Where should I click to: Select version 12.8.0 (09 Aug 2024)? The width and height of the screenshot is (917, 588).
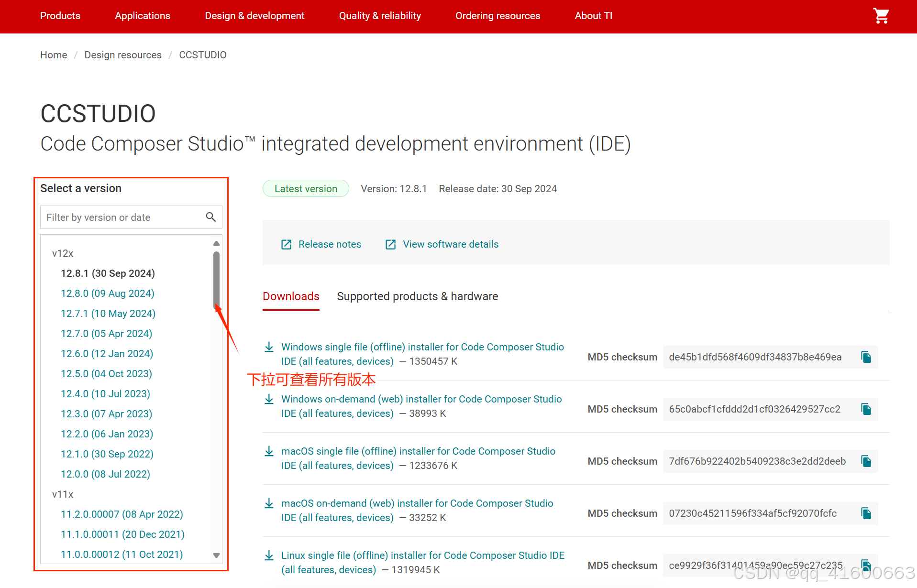pyautogui.click(x=108, y=294)
